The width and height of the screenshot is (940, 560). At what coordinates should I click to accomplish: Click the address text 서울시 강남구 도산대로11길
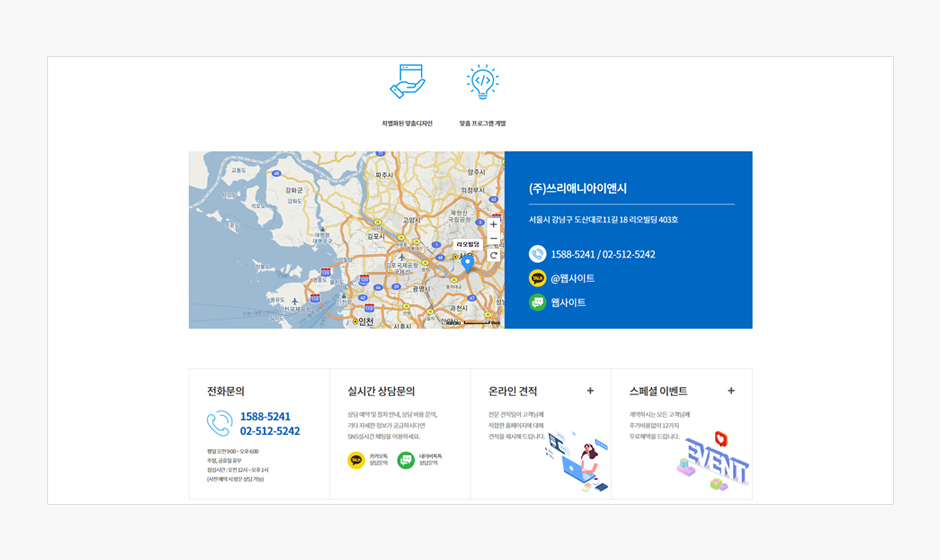coord(603,219)
